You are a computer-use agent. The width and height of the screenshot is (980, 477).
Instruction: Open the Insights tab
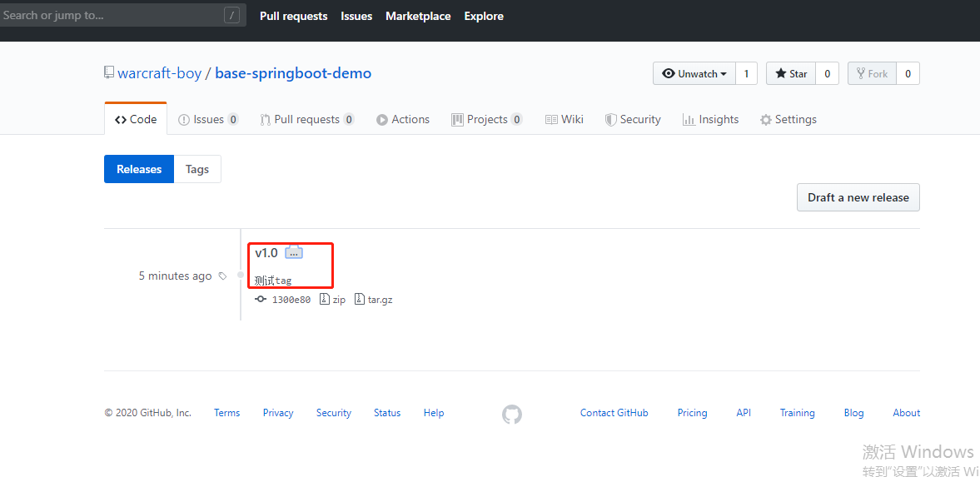click(x=710, y=119)
